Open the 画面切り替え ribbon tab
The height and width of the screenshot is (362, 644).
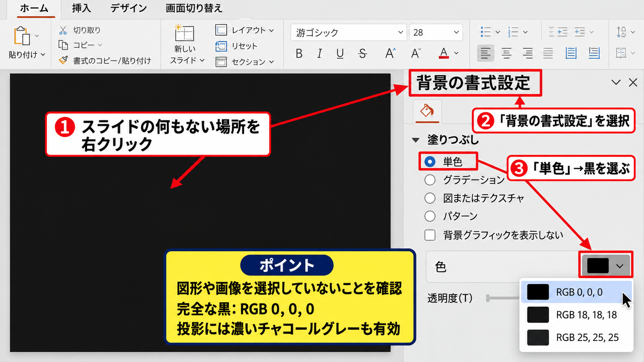click(x=194, y=8)
